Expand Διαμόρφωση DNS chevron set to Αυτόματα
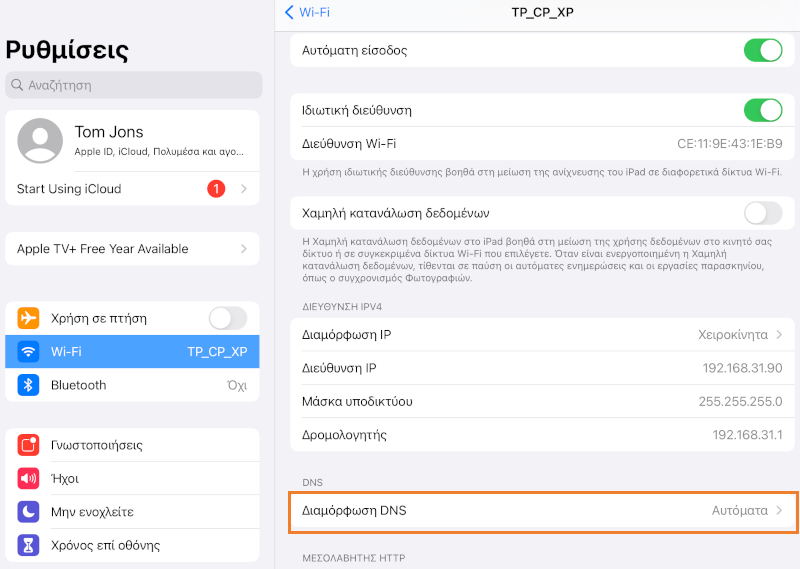This screenshot has width=800, height=569. click(779, 511)
